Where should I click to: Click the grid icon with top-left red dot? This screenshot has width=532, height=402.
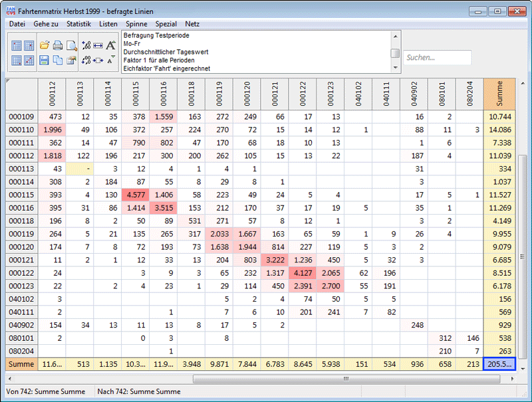(x=16, y=45)
